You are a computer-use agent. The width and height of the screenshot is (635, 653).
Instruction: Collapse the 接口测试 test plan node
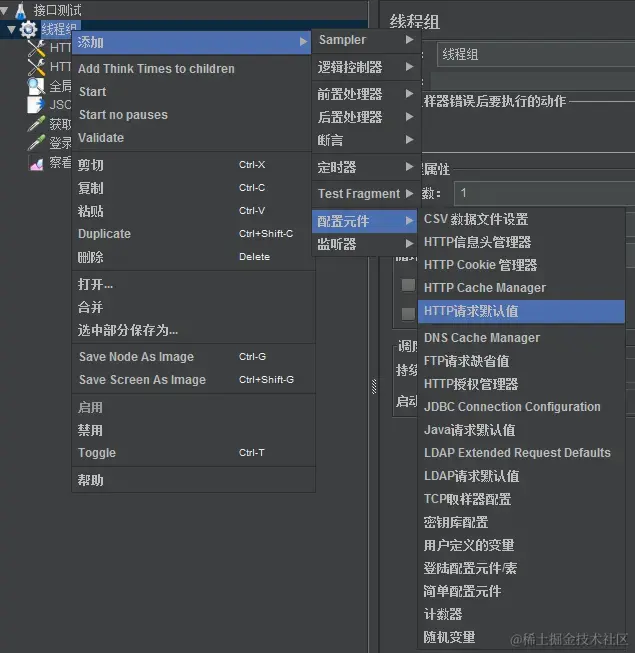pos(4,10)
